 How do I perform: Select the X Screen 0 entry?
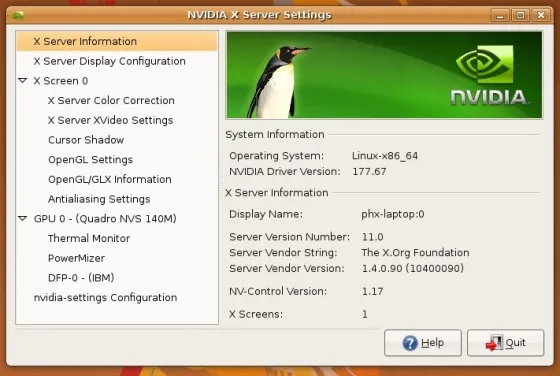click(61, 81)
